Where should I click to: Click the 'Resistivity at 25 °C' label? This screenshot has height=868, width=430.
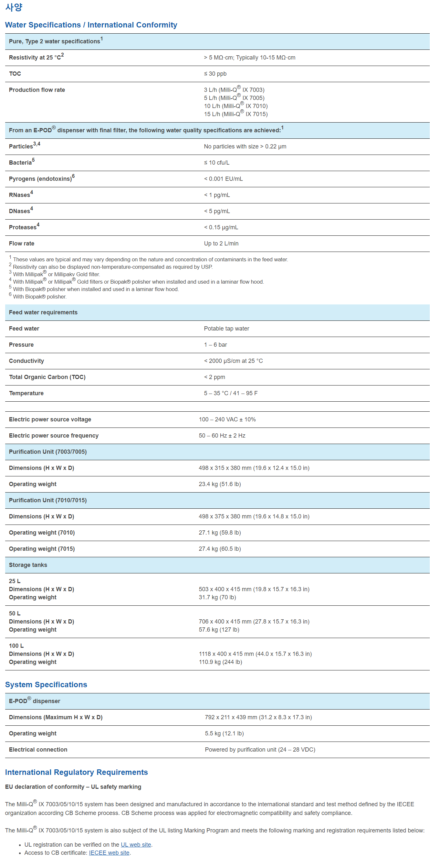tap(36, 57)
